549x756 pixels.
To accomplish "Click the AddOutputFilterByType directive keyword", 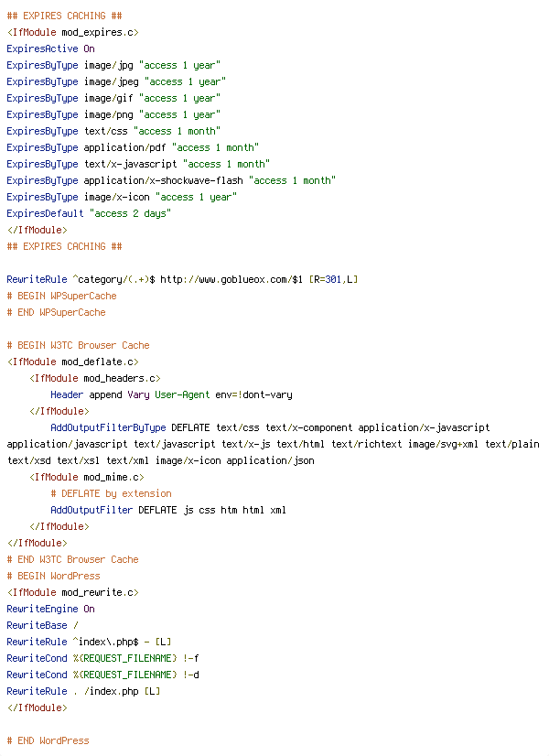I will coord(108,427).
